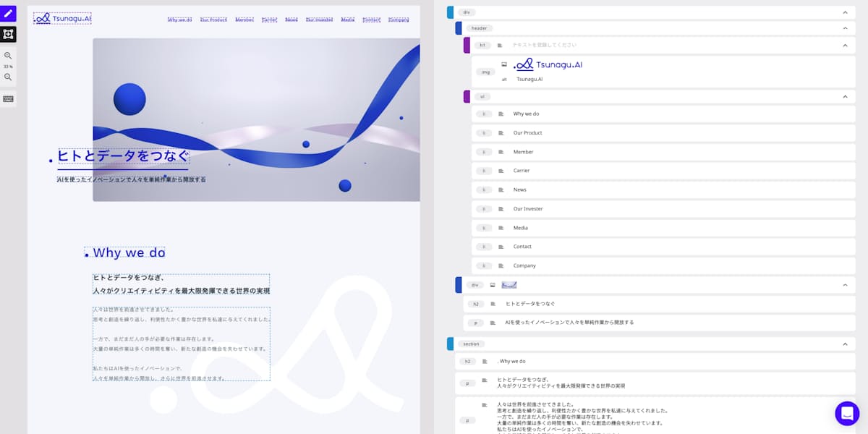Open the chat support bubble
This screenshot has width=868, height=434.
point(847,413)
